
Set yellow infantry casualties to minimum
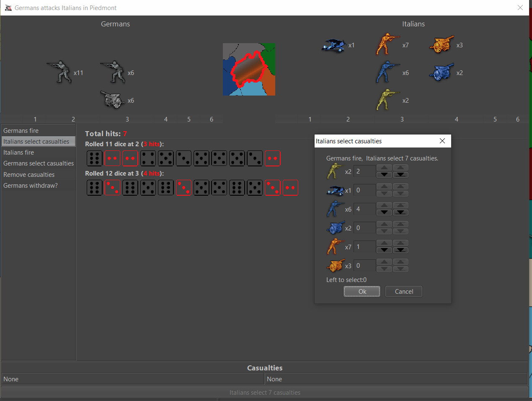click(x=400, y=175)
